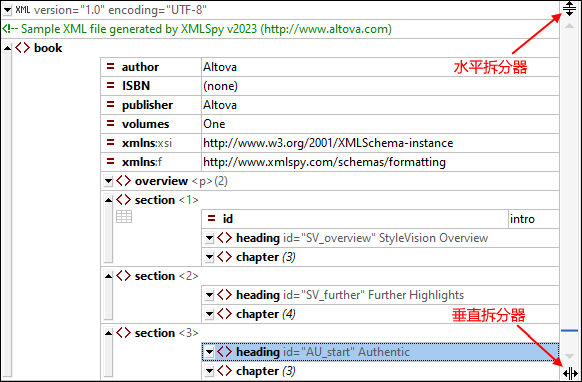
Task: Select the xmlns:f attribute name
Action: click(x=142, y=162)
